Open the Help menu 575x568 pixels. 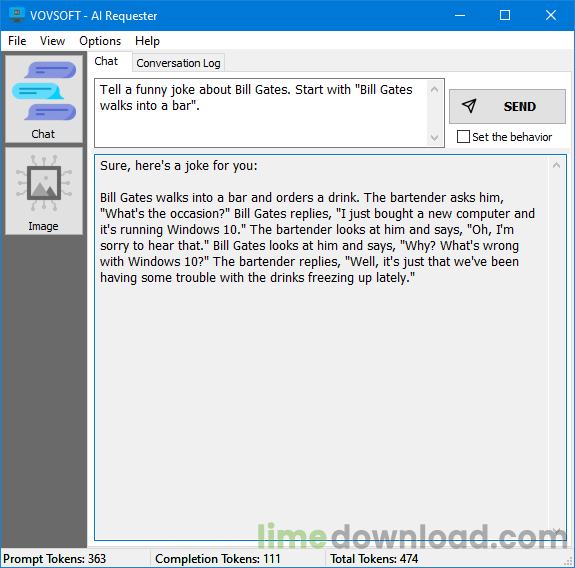(147, 41)
